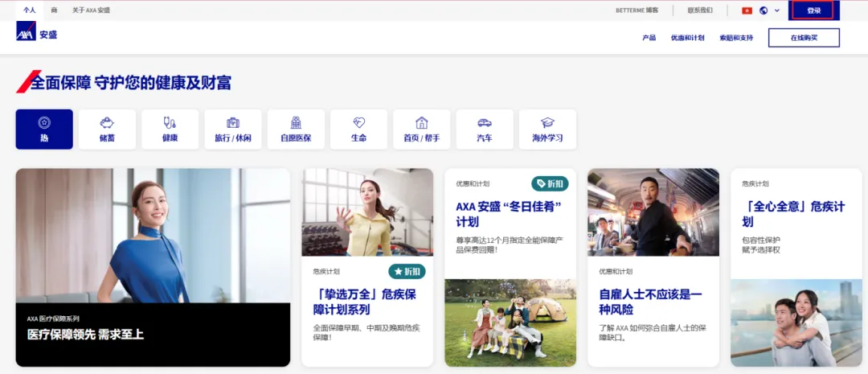Screen dimensions: 868x374
Task: Click 优惠和计划 label on 冬日佳肴 card
Action: click(x=473, y=183)
